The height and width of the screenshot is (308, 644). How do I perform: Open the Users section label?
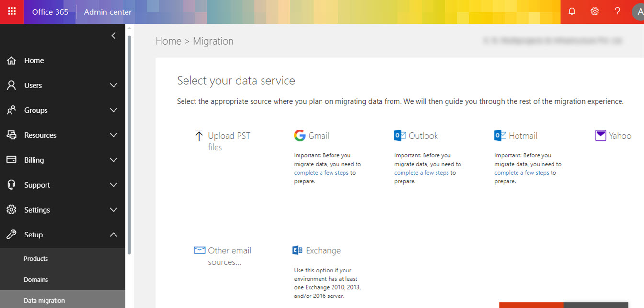33,85
